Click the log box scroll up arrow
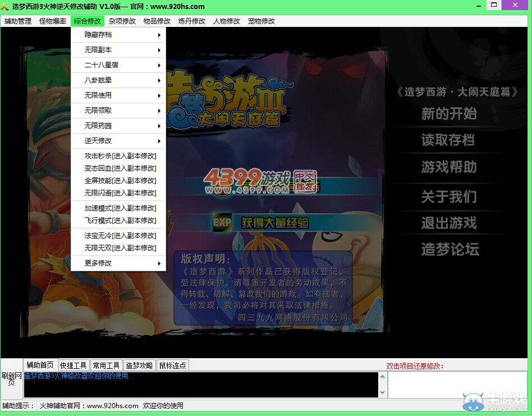This screenshot has width=532, height=416. tap(383, 376)
